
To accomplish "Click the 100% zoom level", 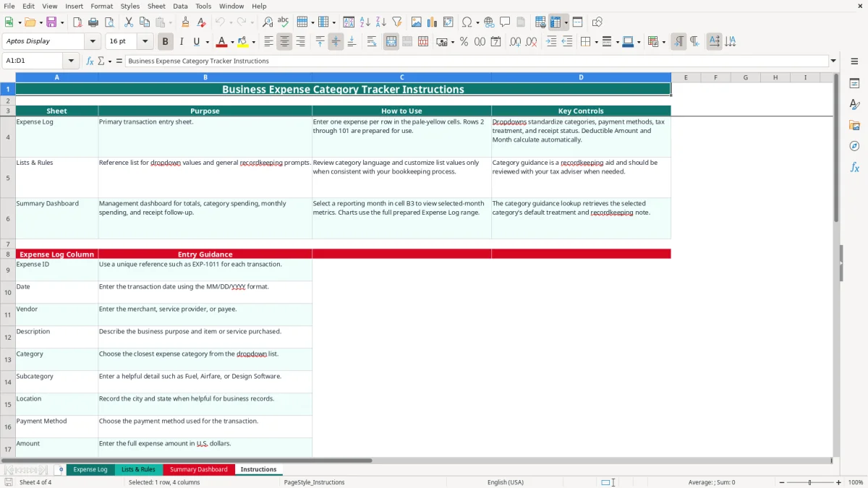I will [x=856, y=482].
